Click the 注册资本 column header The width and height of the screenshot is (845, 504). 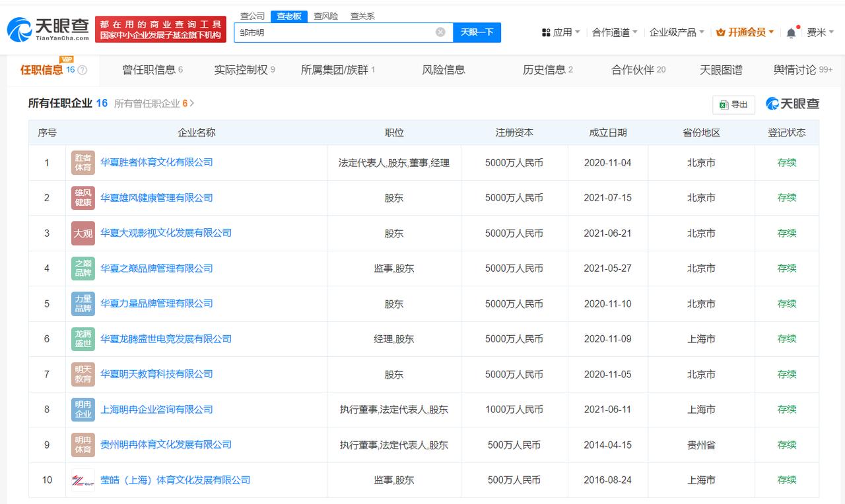[514, 133]
